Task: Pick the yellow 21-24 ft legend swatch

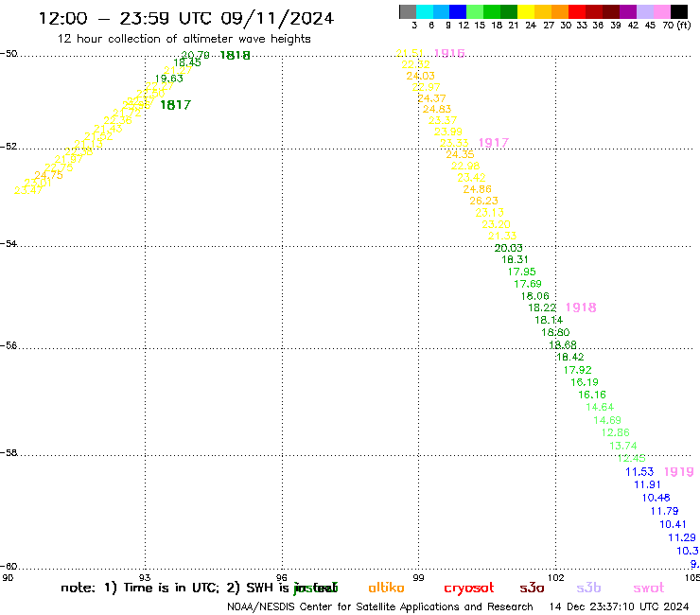Action: point(526,11)
